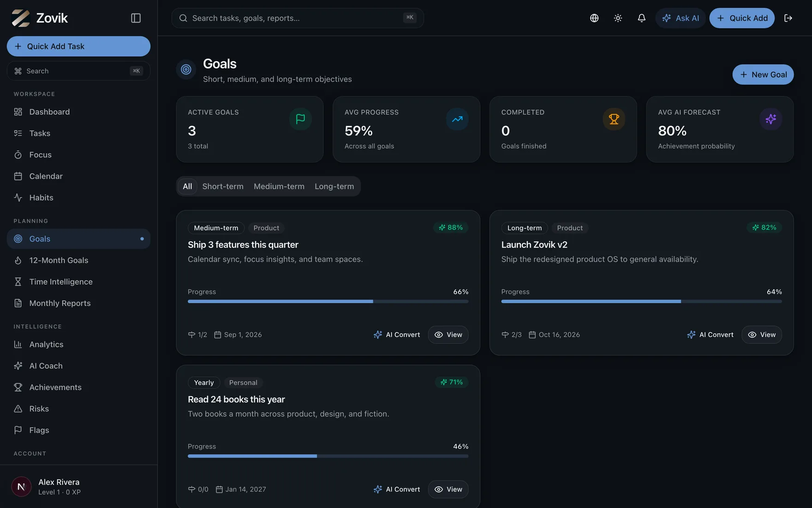Click the Yearly tag
This screenshot has width=812, height=508.
pos(204,383)
